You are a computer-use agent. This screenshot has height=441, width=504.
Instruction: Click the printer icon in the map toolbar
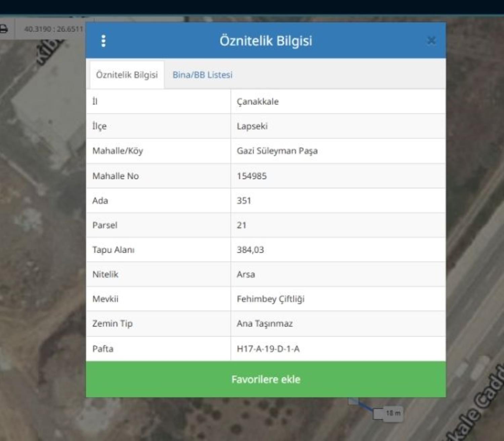(4, 29)
